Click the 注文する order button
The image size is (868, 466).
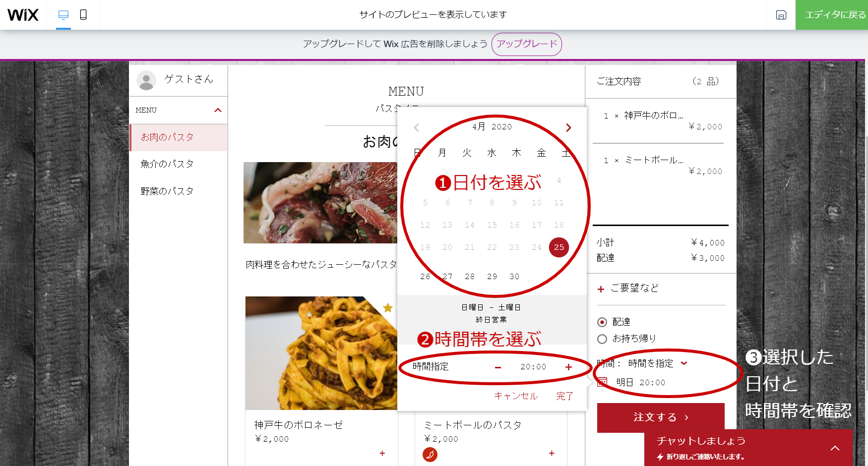click(x=661, y=417)
